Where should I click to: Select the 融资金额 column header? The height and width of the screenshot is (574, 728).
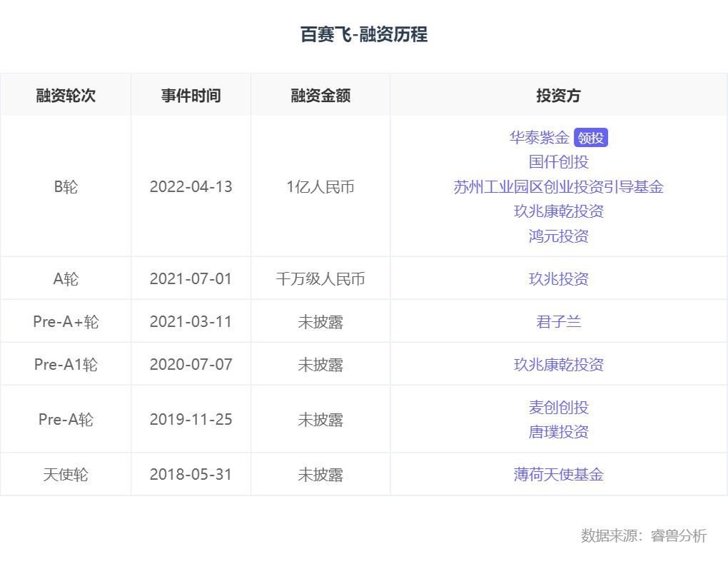pos(320,95)
